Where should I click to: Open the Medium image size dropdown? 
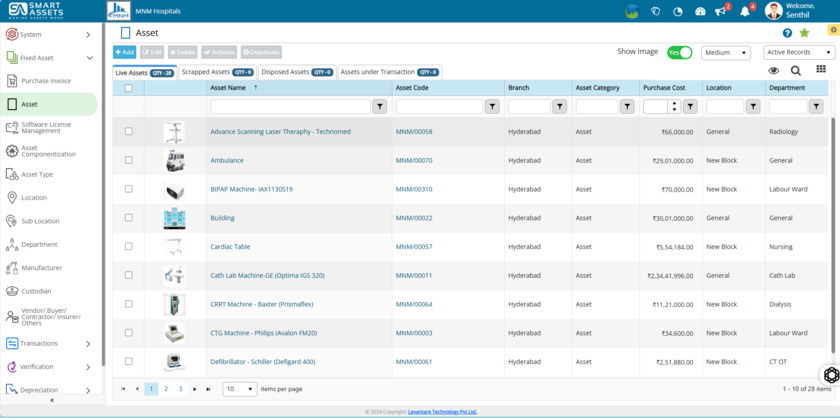(x=725, y=52)
